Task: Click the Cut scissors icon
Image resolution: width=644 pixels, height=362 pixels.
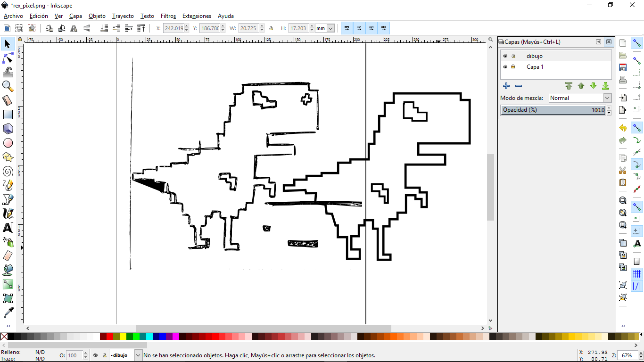Action: point(623,170)
